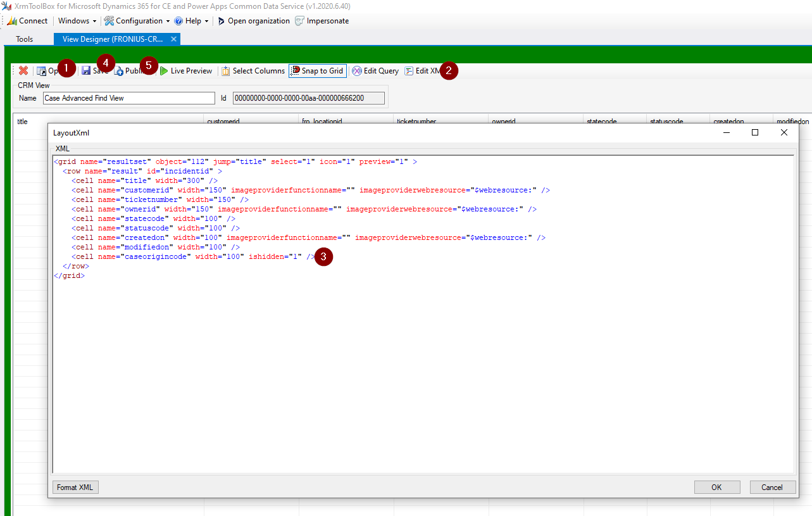Click the cell name="ticketnumber" XML line

click(x=160, y=199)
